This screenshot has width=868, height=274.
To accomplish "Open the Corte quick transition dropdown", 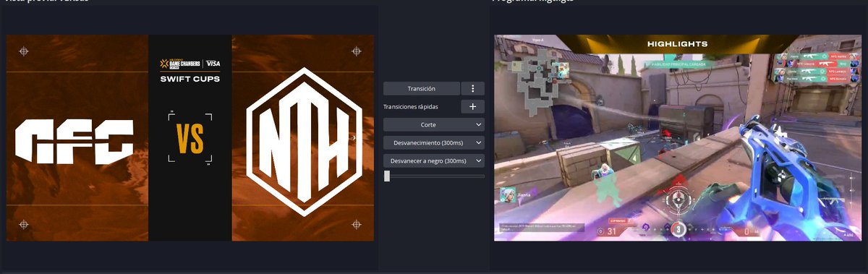I will point(433,124).
